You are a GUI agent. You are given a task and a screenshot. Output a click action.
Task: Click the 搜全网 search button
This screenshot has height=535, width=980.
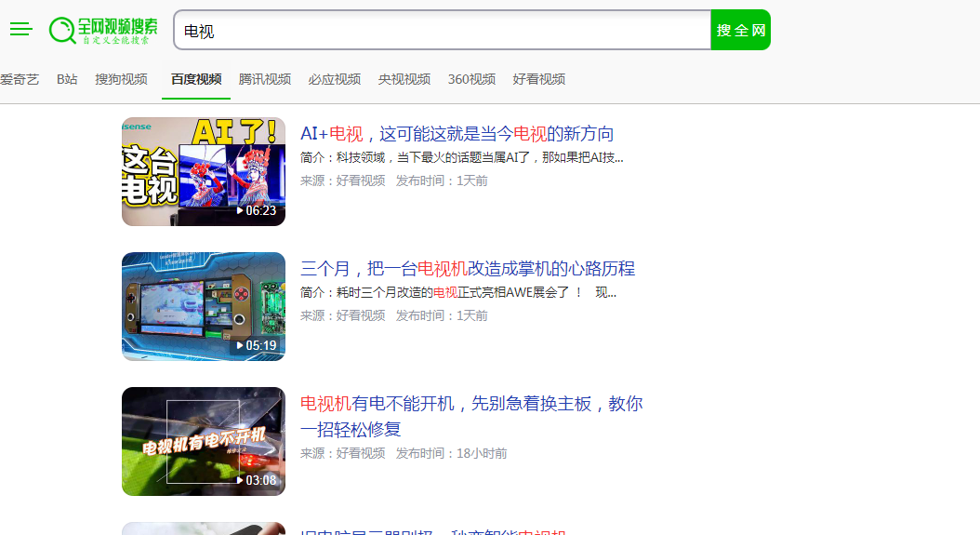tap(741, 30)
